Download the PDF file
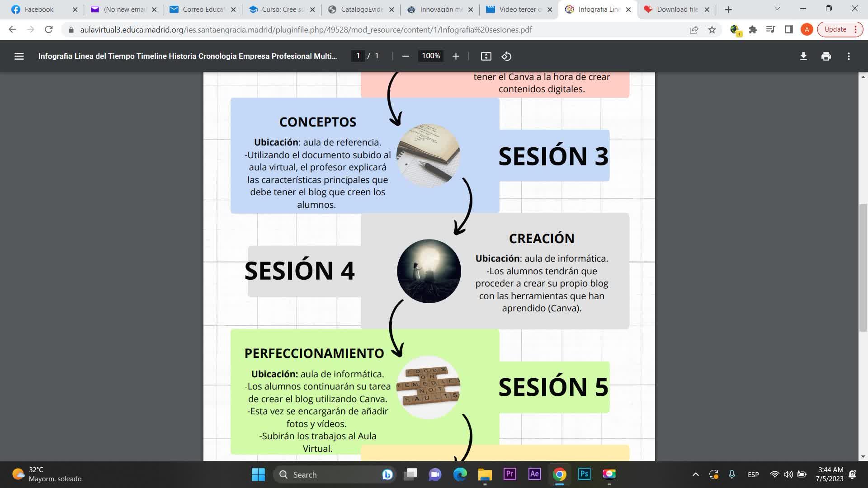This screenshot has height=488, width=868. 803,56
